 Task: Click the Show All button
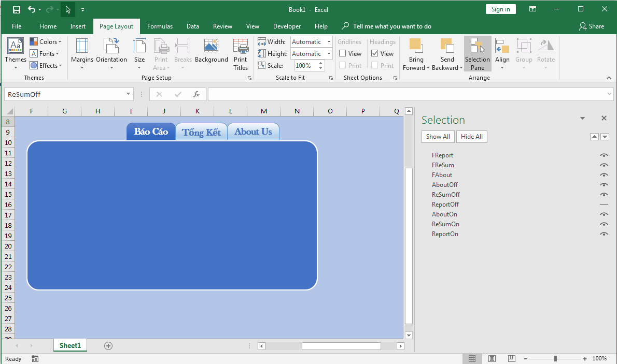pos(438,137)
